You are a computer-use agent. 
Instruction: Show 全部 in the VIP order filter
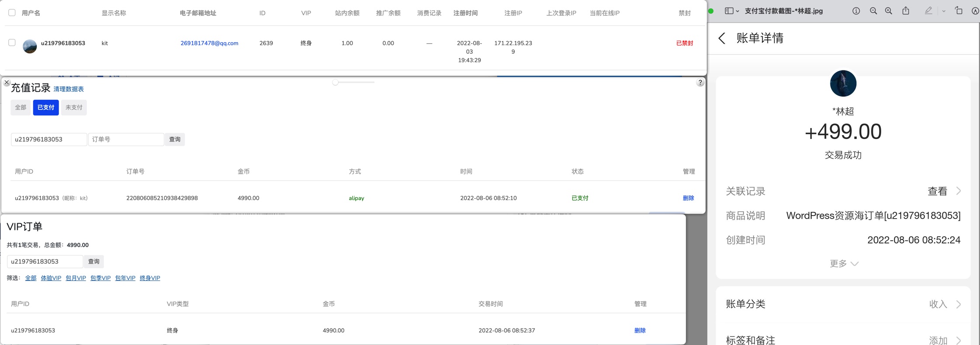(x=31, y=278)
